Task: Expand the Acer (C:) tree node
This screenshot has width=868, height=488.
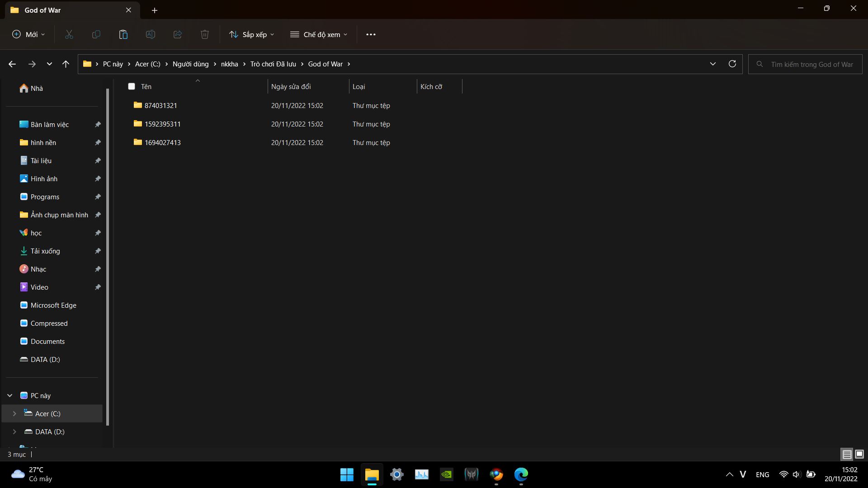Action: tap(14, 413)
